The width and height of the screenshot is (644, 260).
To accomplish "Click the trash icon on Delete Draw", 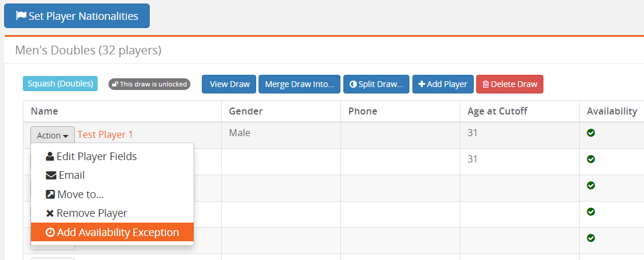I will click(485, 84).
